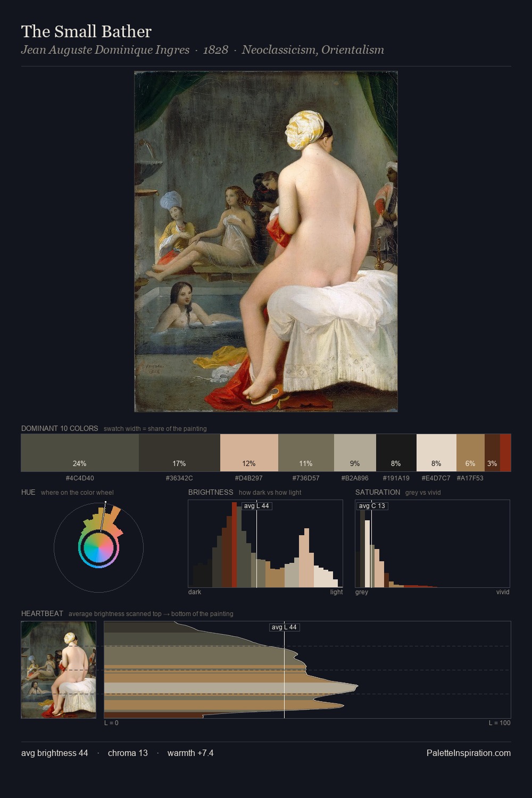Screen dimensions: 532x798
Task: Click the hex code #A17F53
Action: pos(470,478)
